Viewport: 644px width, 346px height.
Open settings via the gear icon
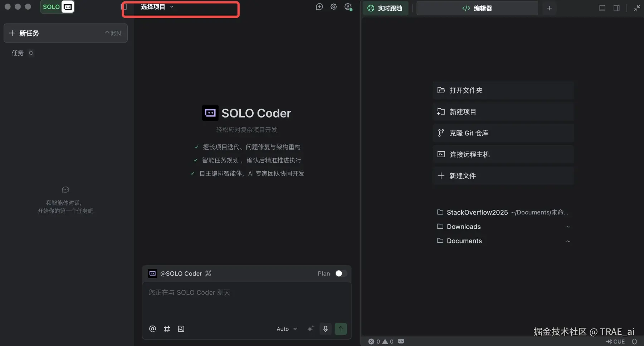click(334, 7)
